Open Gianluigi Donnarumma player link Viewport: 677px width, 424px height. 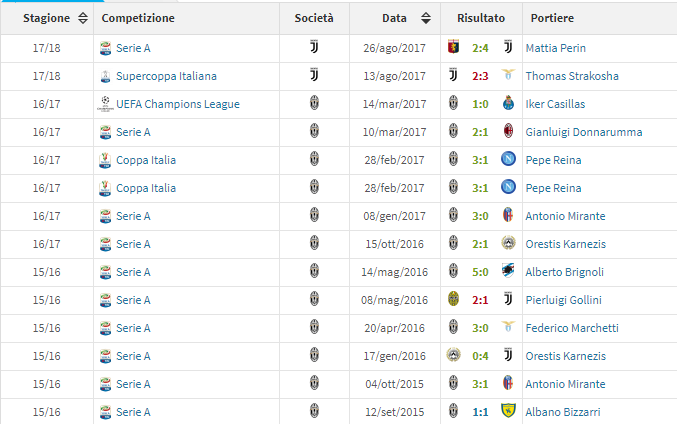pos(584,132)
